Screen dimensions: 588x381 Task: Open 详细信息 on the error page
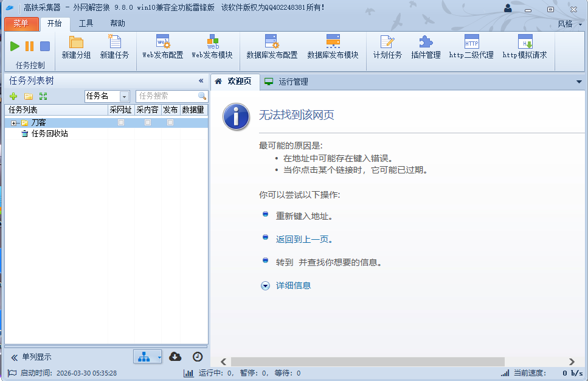pyautogui.click(x=294, y=285)
